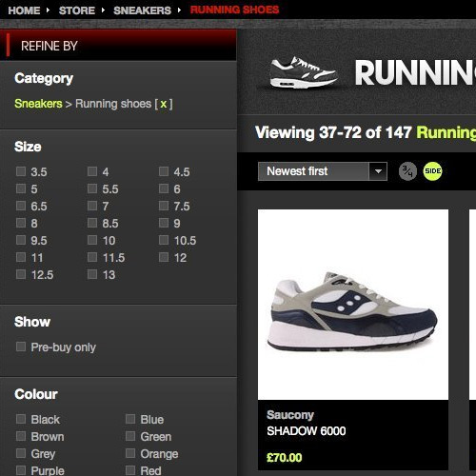The width and height of the screenshot is (476, 476).
Task: Tick the size 5.5 checkbox
Action: pos(92,188)
